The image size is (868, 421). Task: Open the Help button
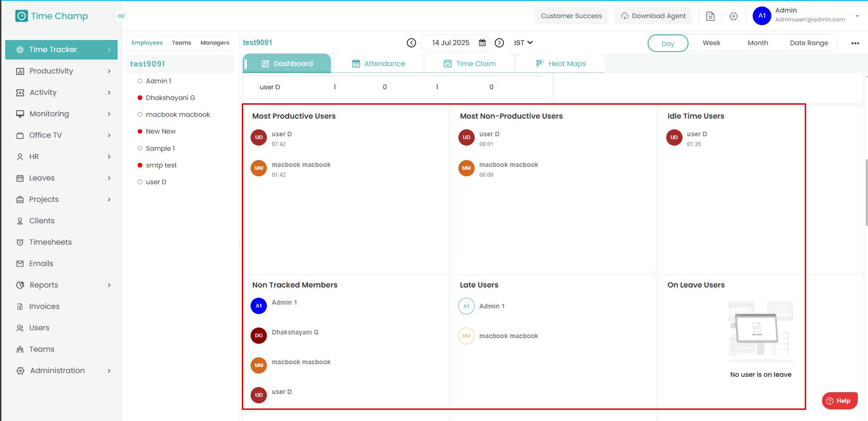tap(840, 401)
